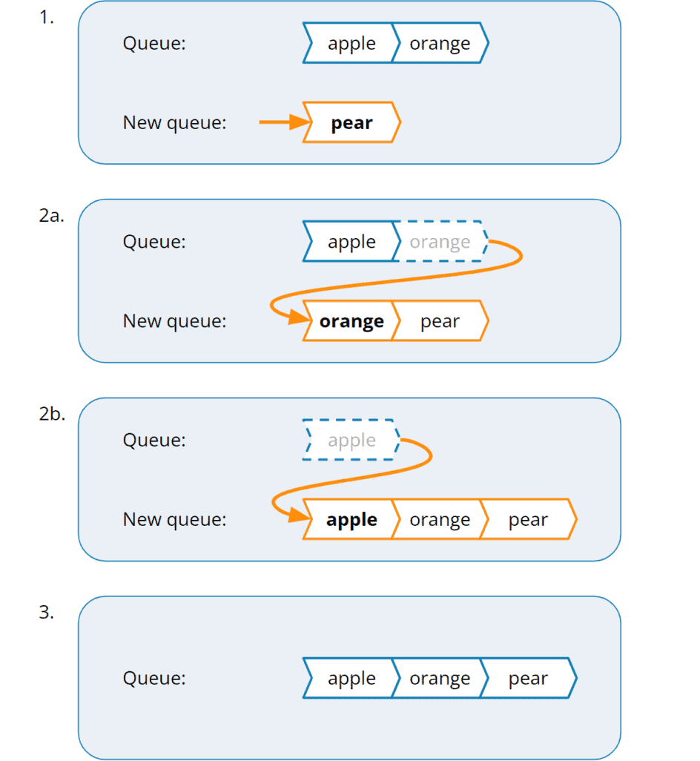The width and height of the screenshot is (700, 761).
Task: Click the solid blue apple element in step 2a
Action: [351, 242]
